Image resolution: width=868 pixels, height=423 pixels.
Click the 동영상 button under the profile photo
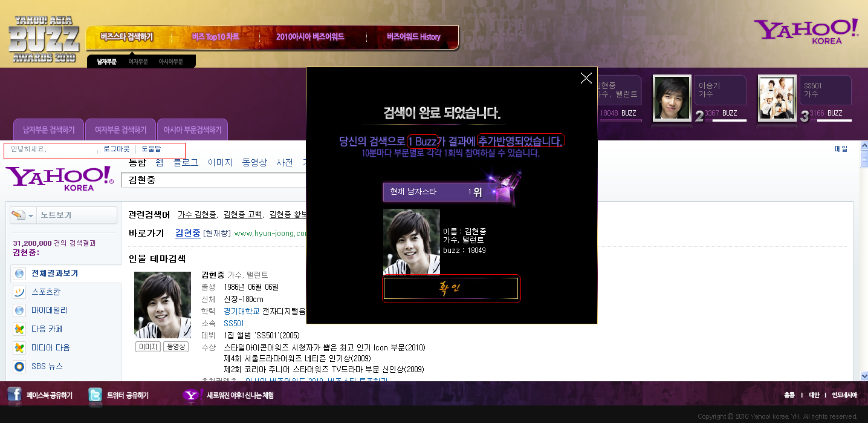point(176,347)
